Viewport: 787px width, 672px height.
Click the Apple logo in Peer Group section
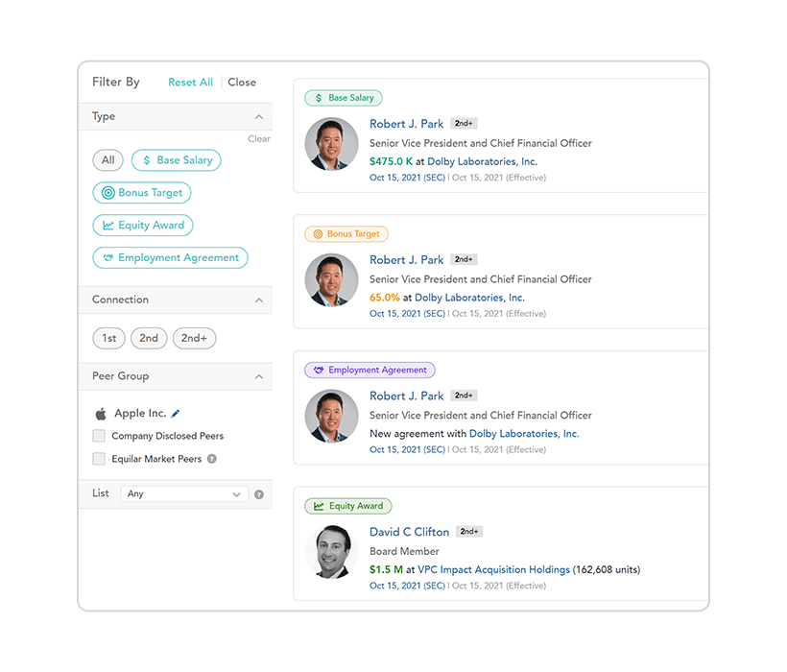point(101,413)
